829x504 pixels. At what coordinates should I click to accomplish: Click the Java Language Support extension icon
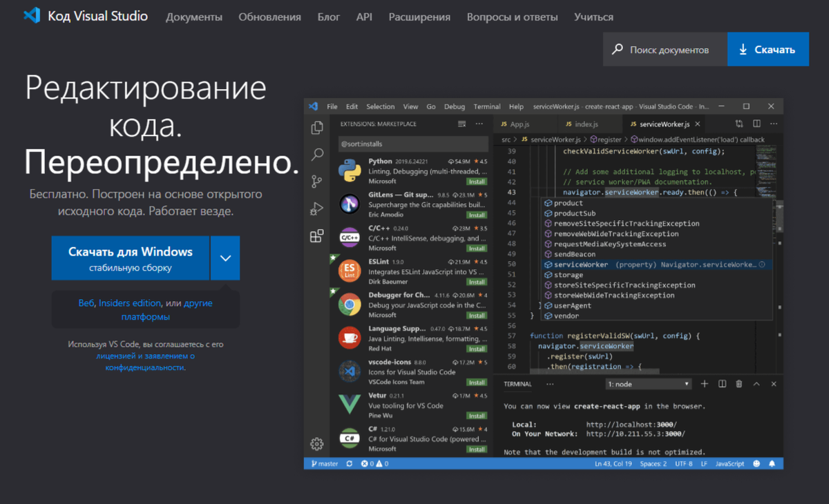pos(350,338)
